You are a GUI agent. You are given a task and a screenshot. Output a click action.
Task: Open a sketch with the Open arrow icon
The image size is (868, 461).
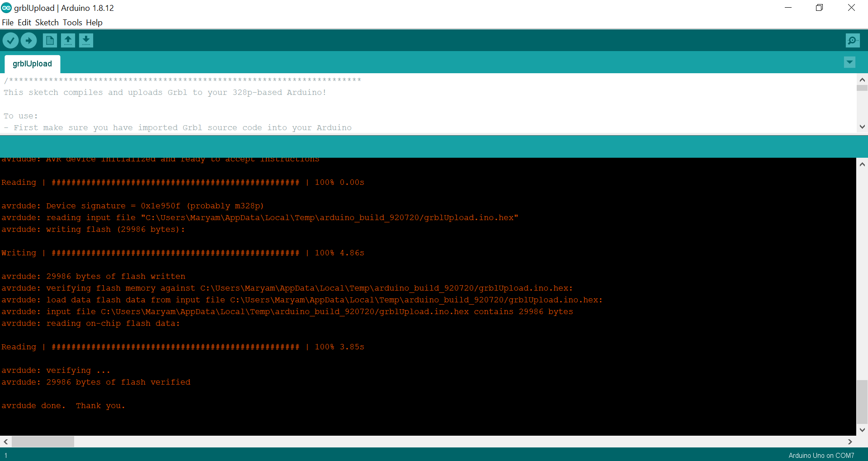[68, 41]
